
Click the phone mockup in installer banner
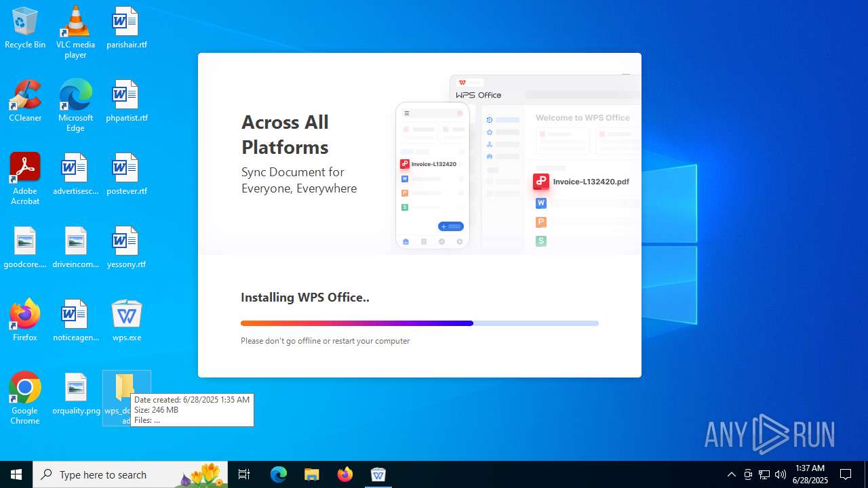433,176
